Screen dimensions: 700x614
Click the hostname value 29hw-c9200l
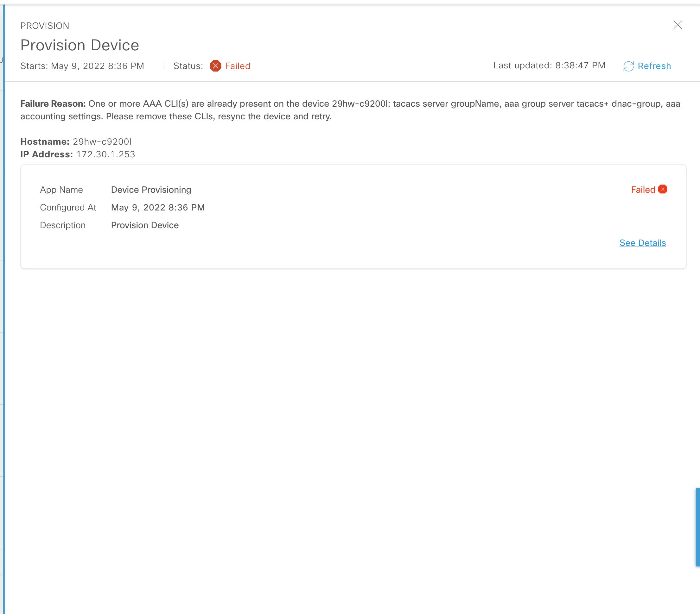(102, 142)
